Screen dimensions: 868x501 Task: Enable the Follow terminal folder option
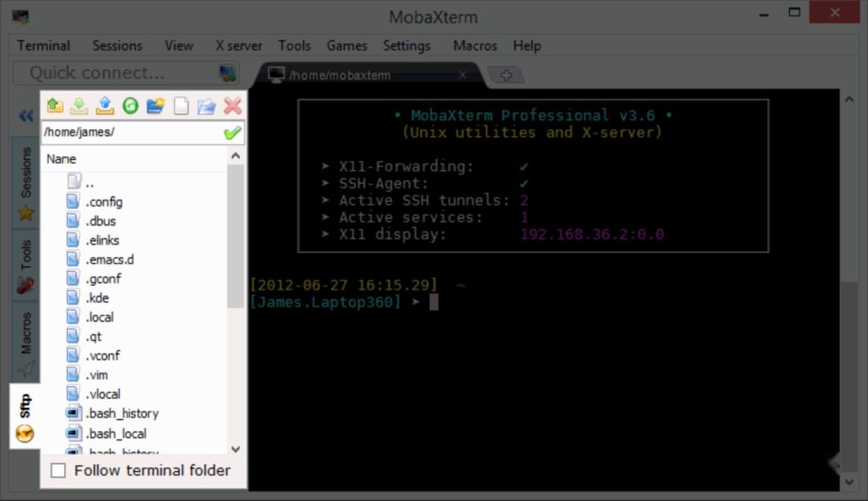click(x=57, y=470)
